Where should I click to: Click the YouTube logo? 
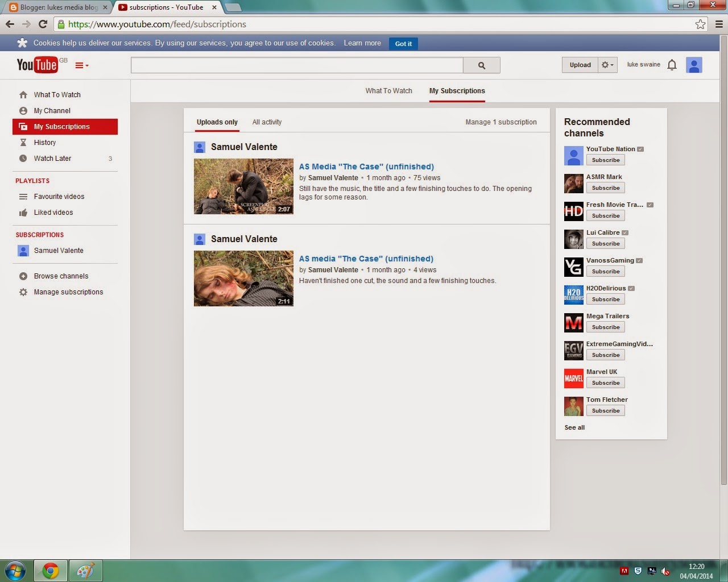click(38, 65)
